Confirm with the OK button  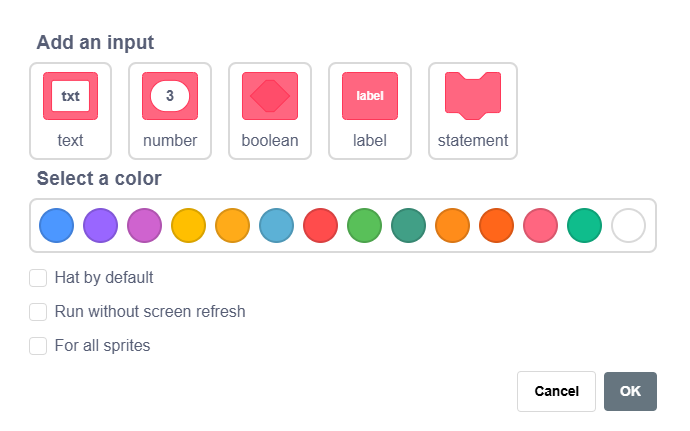tap(630, 391)
